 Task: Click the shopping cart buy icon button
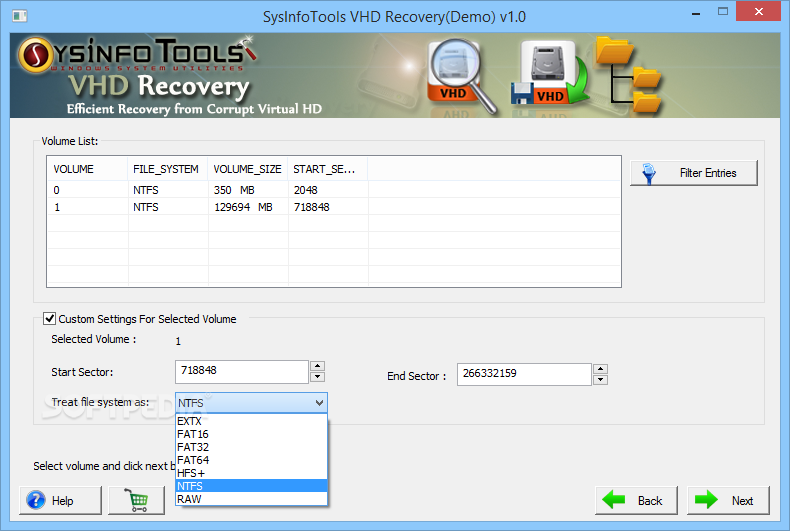(137, 500)
